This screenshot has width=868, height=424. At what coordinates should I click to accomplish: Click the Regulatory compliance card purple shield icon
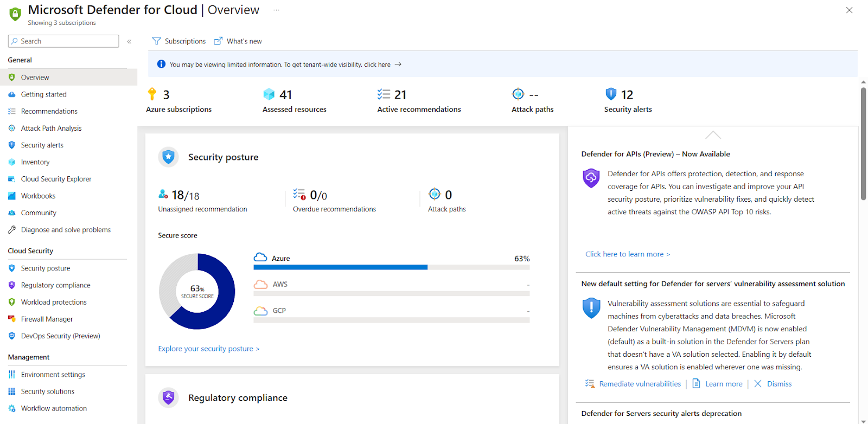coord(168,397)
